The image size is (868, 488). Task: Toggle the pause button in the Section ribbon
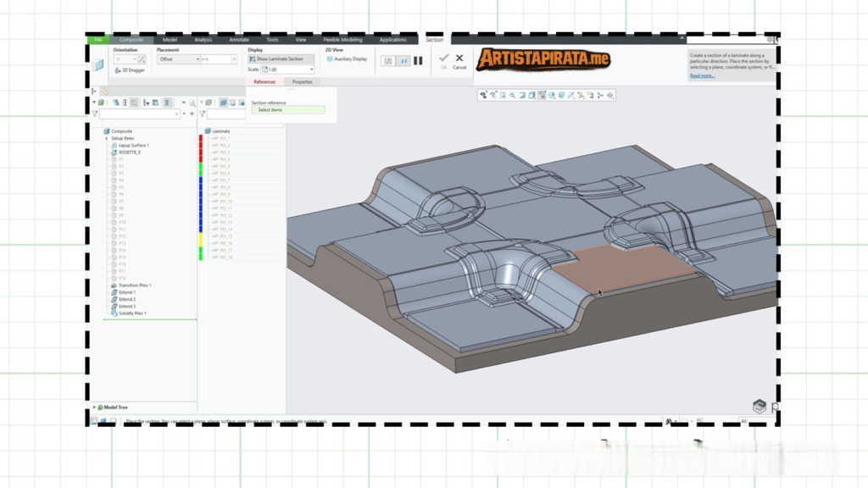pos(418,61)
